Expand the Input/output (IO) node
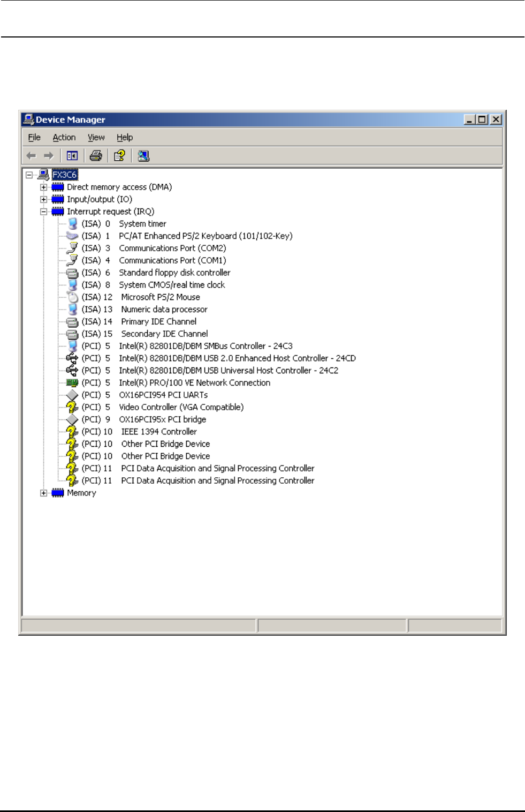Image resolution: width=525 pixels, height=812 pixels. (44, 199)
